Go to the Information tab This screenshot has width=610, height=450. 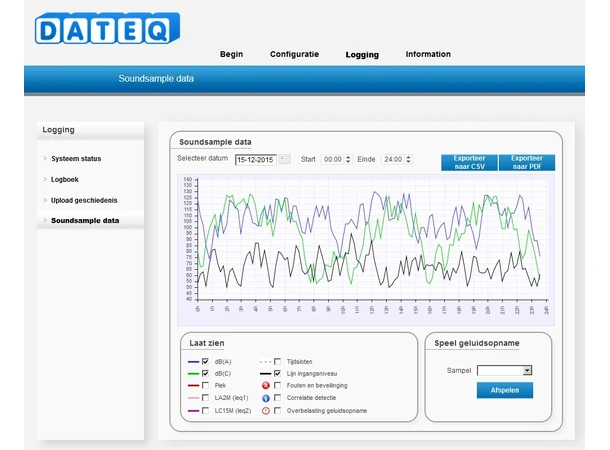point(427,54)
